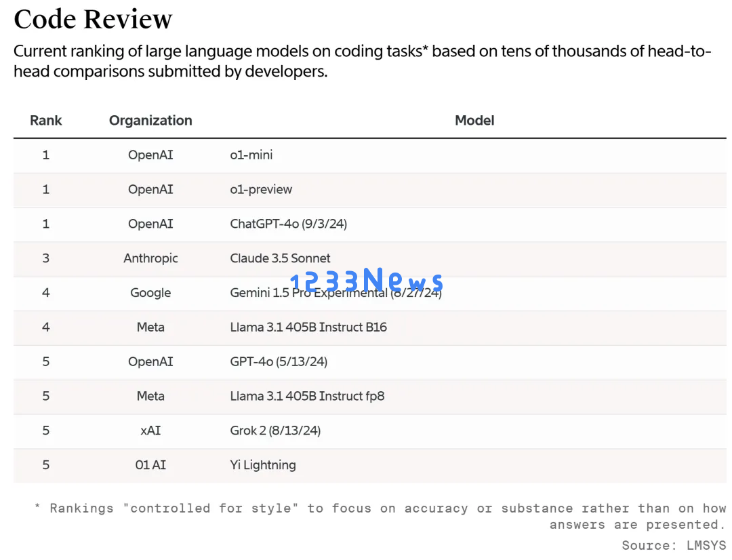Select the "Yi Lightning" model cell

[x=263, y=465]
